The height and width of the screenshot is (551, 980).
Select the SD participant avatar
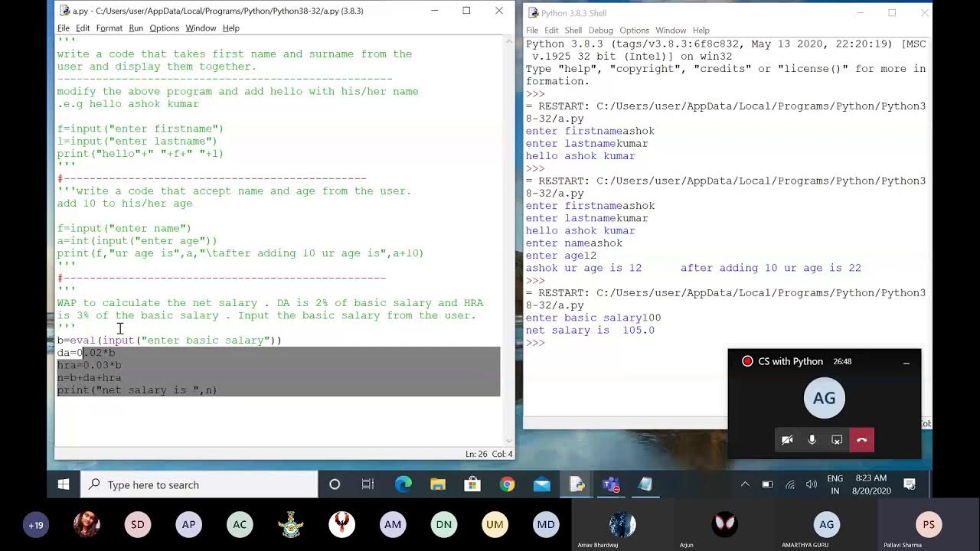click(x=138, y=525)
